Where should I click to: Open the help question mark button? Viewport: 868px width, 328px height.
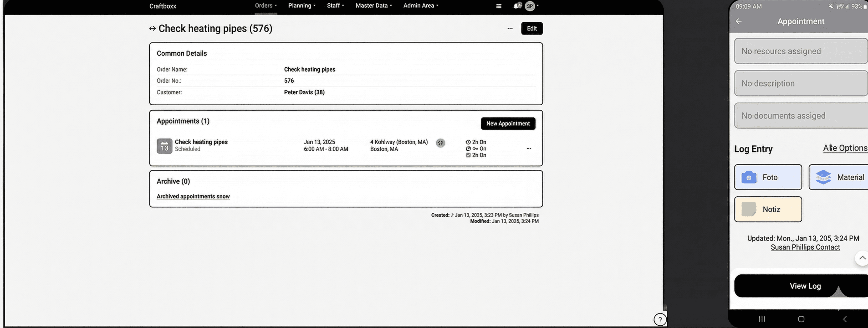pos(660,319)
